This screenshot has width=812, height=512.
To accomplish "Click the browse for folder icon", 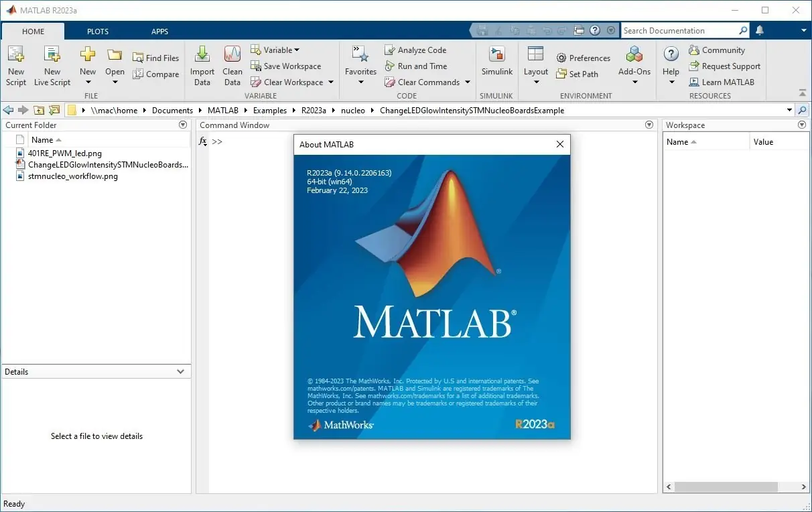I will coord(54,111).
